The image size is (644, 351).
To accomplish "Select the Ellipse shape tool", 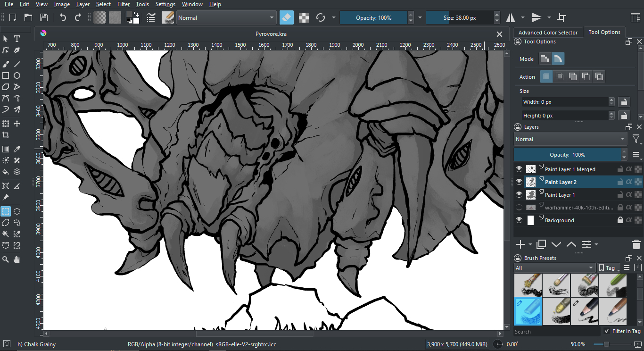I will (17, 75).
